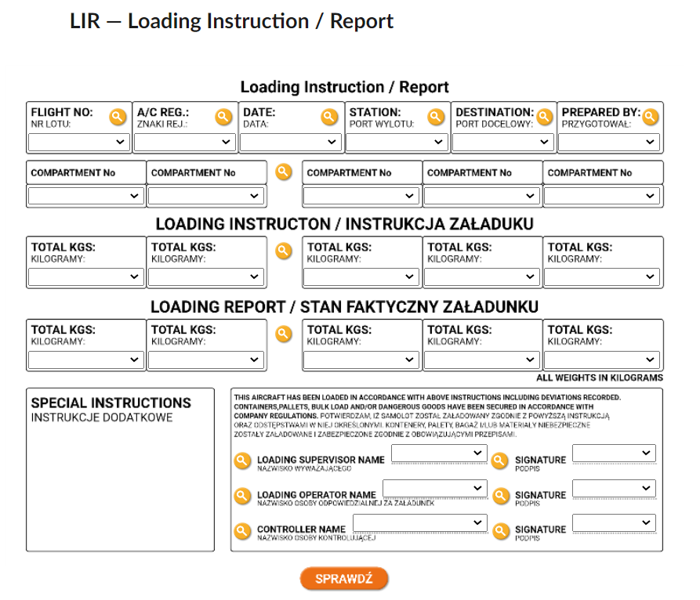Screen dimensions: 700x600
Task: Expand the leftmost COMPARTMENT No dropdown
Action: (85, 196)
